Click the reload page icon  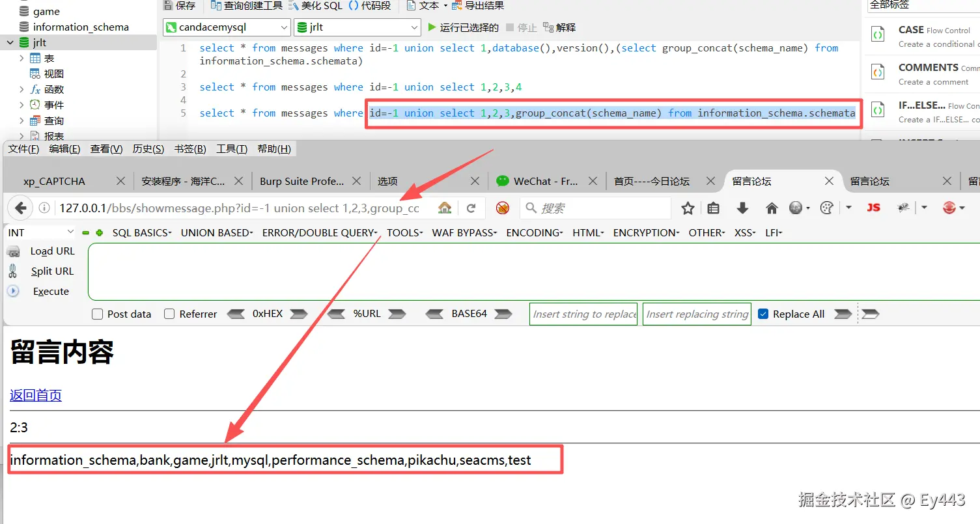point(471,208)
